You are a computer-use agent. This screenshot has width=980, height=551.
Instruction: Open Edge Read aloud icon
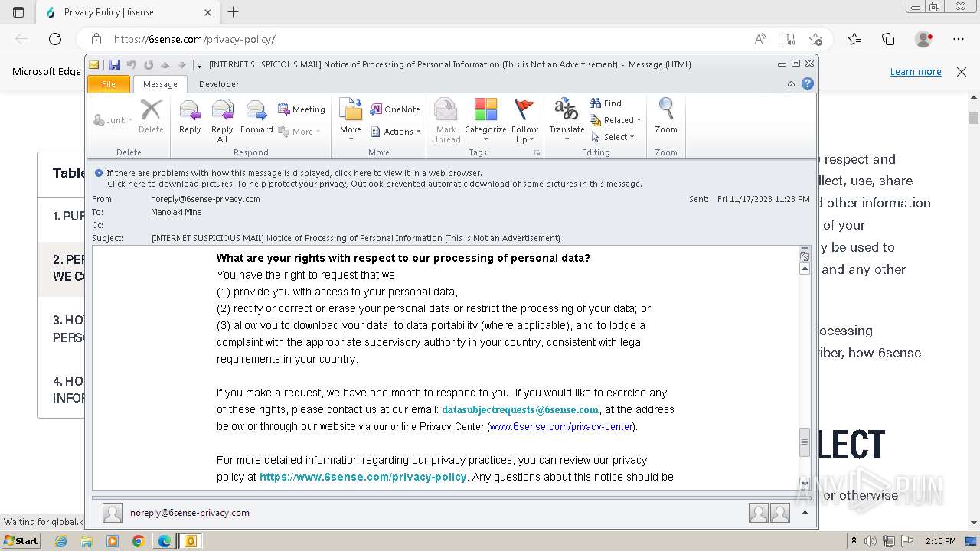(760, 39)
